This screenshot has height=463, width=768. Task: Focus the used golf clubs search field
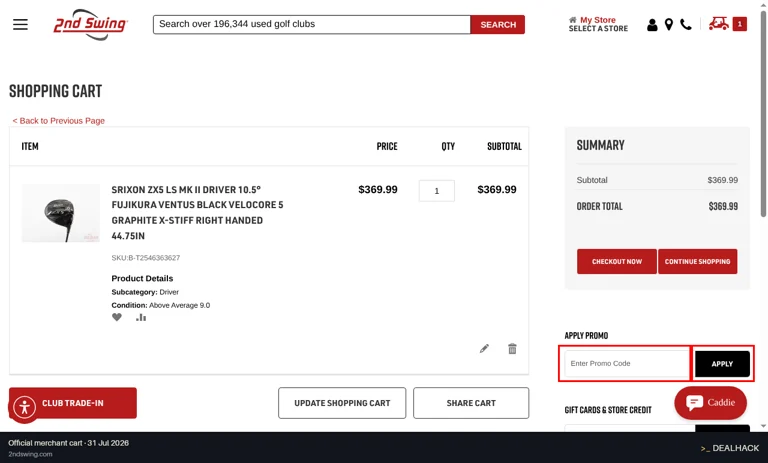click(x=312, y=24)
